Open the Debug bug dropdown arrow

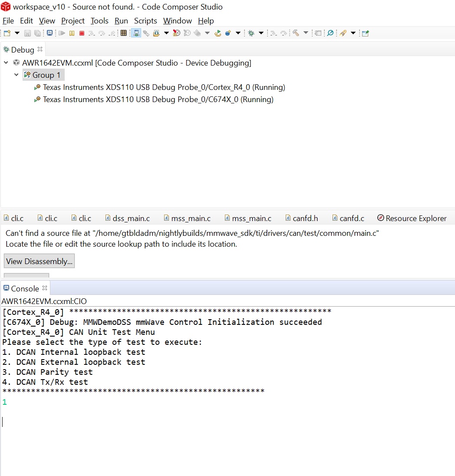click(261, 33)
